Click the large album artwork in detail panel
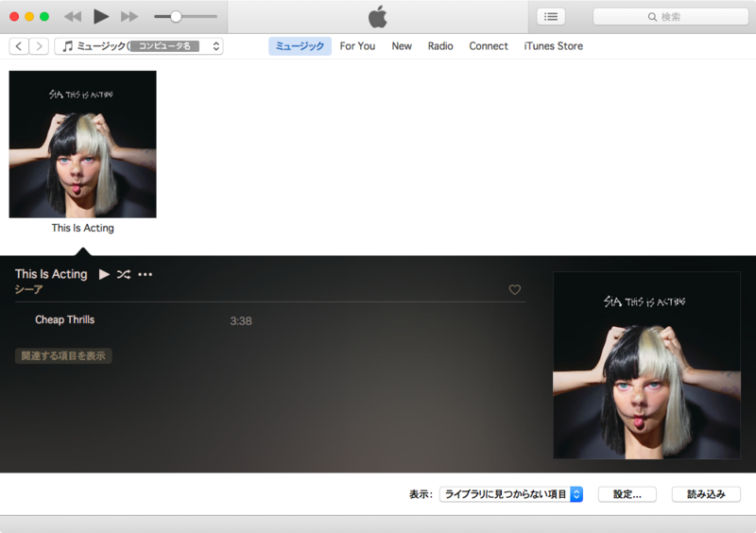 (646, 365)
